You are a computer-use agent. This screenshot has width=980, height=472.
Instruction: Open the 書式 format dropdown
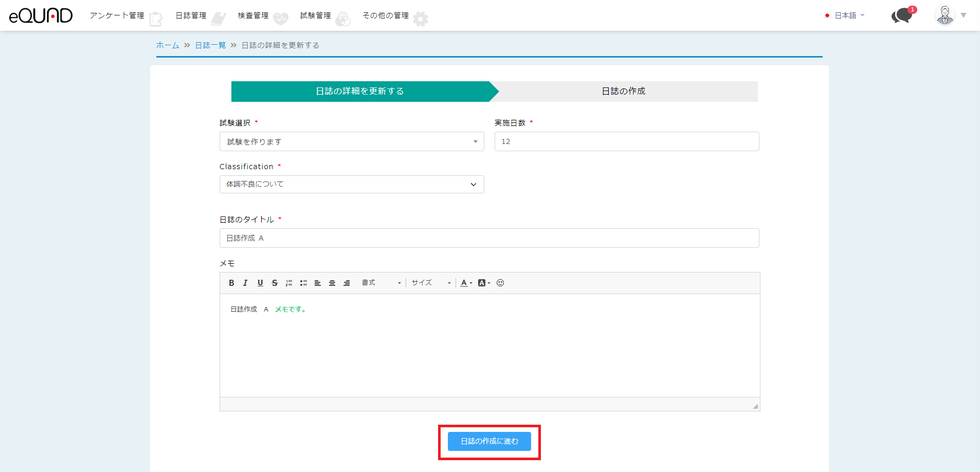coord(381,283)
